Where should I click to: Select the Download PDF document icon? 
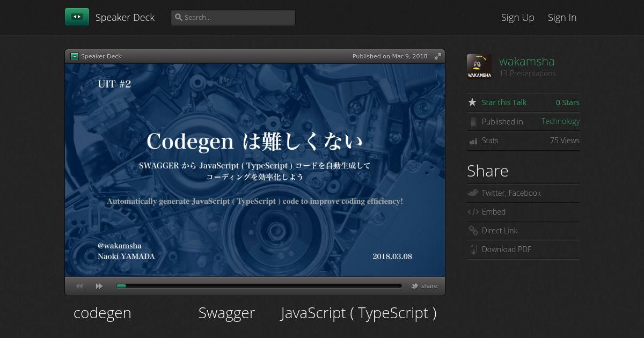pyautogui.click(x=473, y=249)
